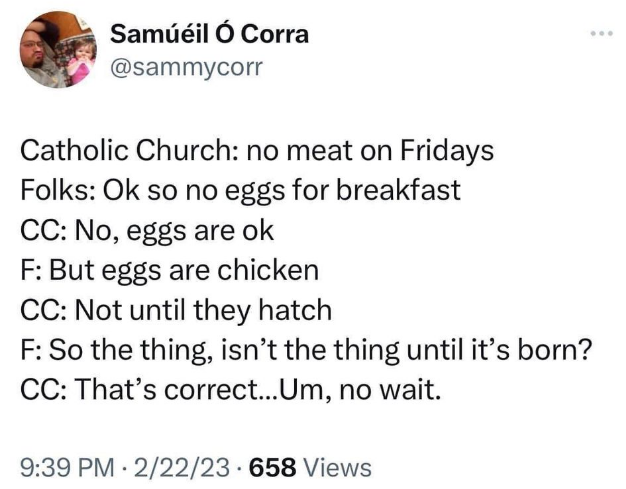
Task: Click the child in the profile picture
Action: click(x=76, y=60)
